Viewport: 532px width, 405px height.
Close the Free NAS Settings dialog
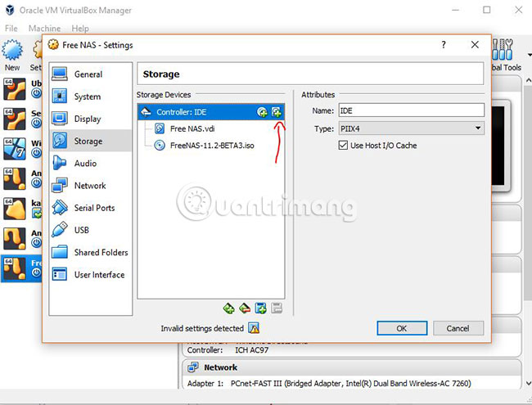click(475, 44)
